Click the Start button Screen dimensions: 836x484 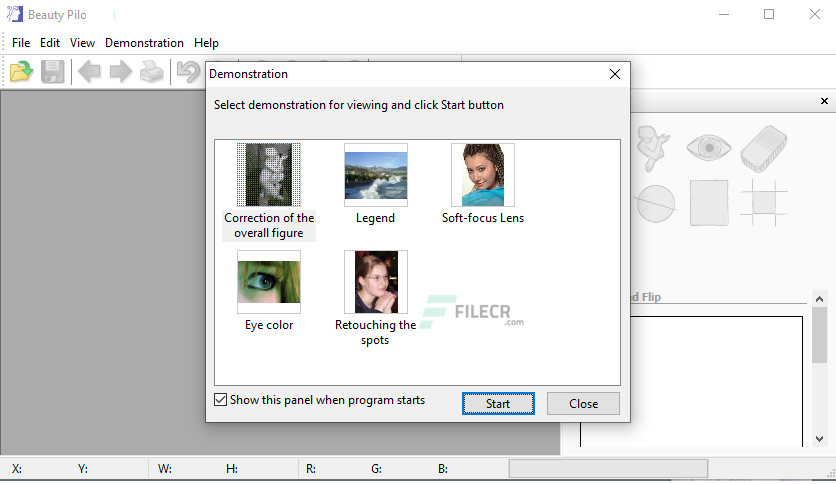tap(498, 404)
